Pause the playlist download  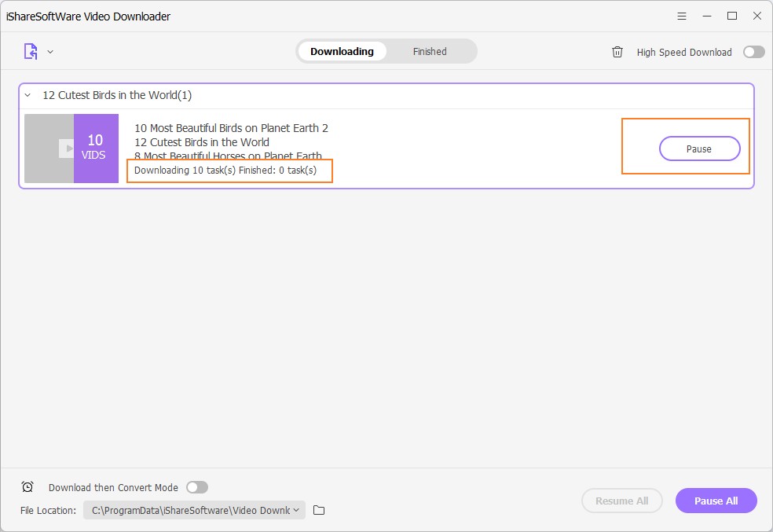(699, 149)
